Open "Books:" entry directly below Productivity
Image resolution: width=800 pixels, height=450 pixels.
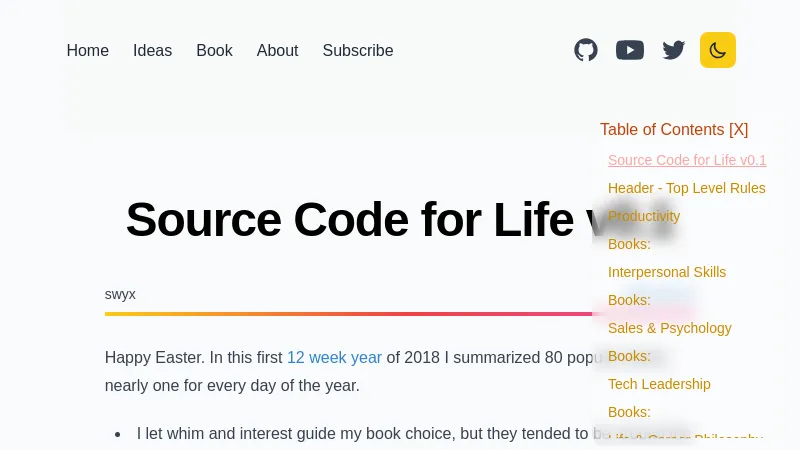[x=629, y=244]
